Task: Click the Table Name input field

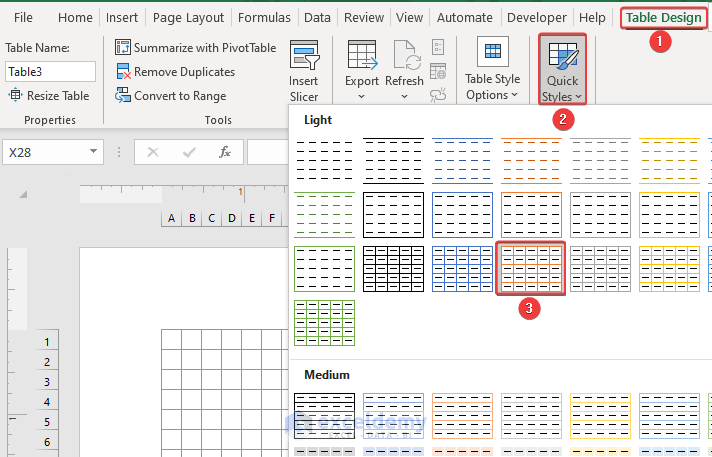Action: [x=50, y=72]
